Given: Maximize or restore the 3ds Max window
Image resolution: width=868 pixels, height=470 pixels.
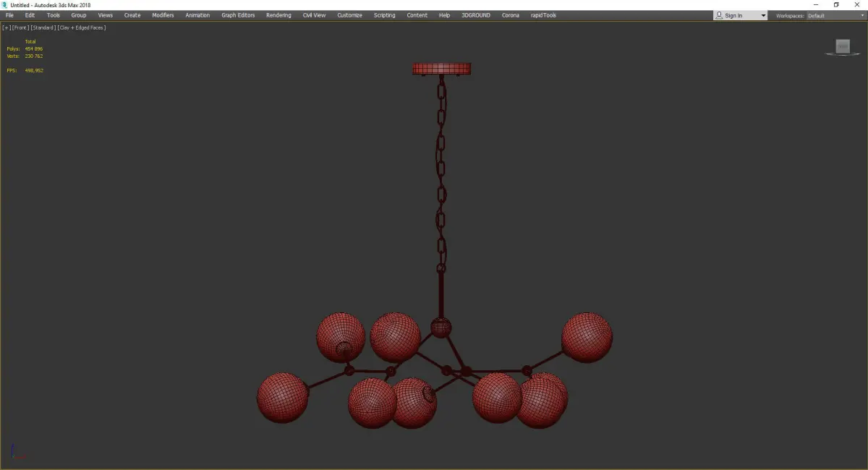Looking at the screenshot, I should tap(836, 4).
